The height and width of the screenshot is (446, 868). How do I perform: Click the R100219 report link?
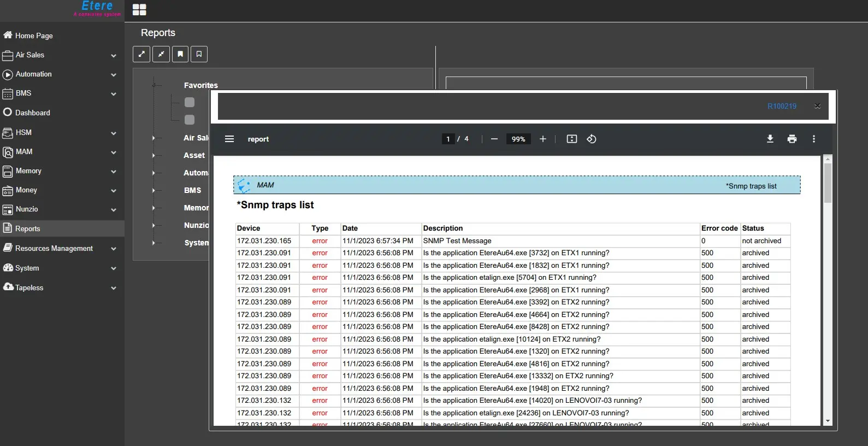pyautogui.click(x=781, y=106)
